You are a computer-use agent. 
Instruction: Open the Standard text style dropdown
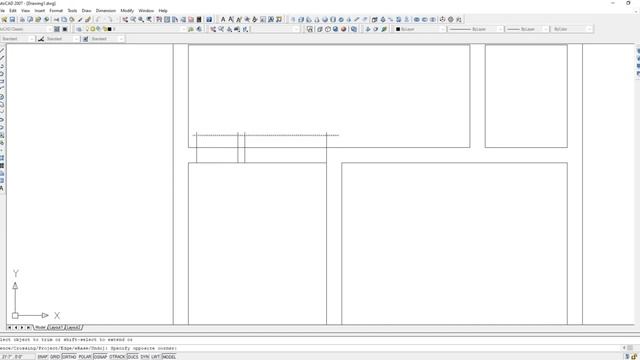[x=17, y=39]
